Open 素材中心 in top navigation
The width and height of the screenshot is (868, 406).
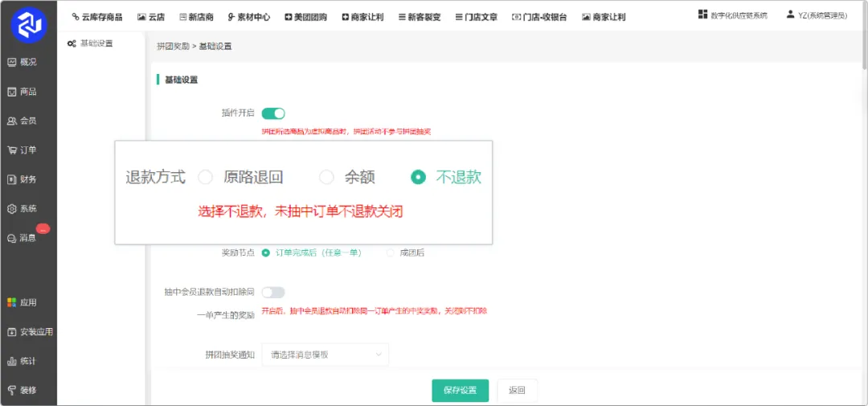pos(249,17)
